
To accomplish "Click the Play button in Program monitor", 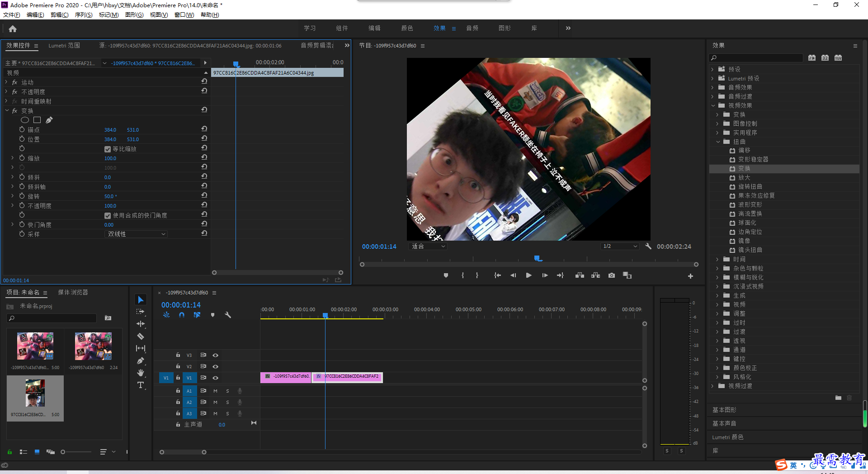I will point(528,275).
